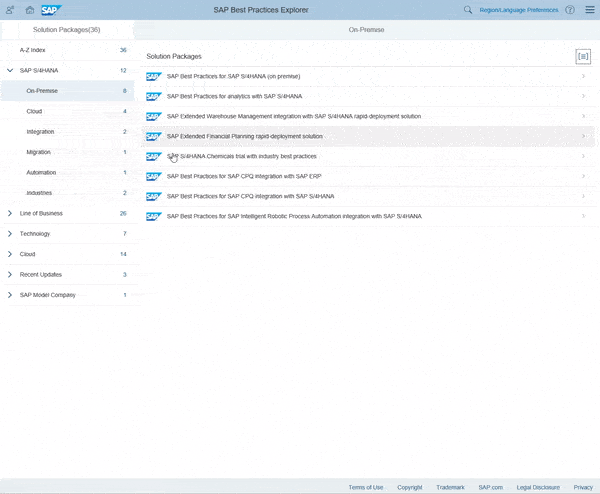The height and width of the screenshot is (494, 600).
Task: Click the On-Premise header above package list
Action: click(366, 30)
